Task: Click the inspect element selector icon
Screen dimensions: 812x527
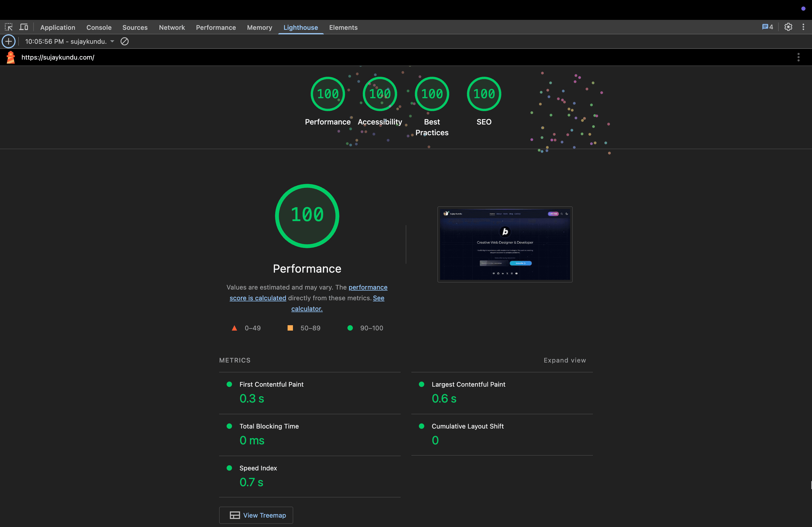Action: coord(9,27)
